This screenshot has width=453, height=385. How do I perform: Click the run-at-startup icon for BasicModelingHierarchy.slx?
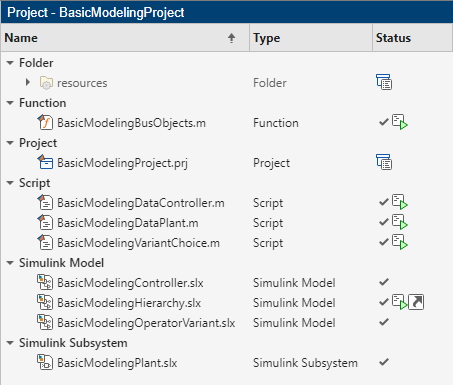click(400, 302)
